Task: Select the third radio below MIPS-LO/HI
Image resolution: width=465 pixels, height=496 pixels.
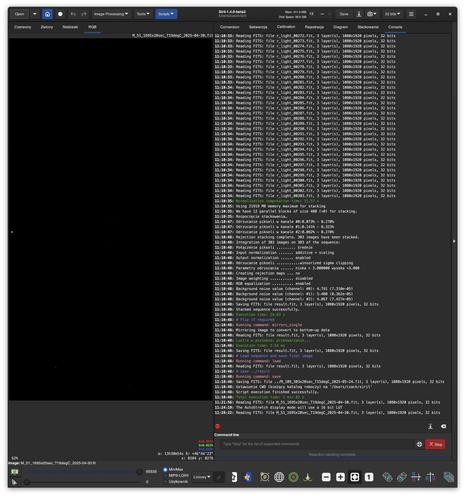Action: tap(165, 482)
